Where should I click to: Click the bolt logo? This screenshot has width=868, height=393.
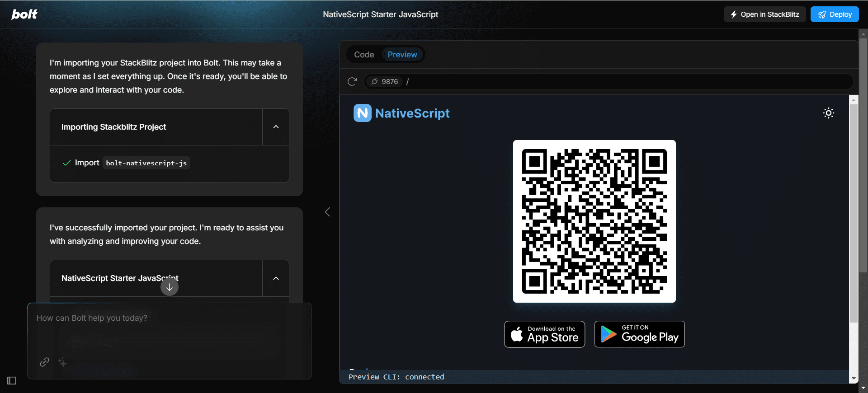[24, 14]
